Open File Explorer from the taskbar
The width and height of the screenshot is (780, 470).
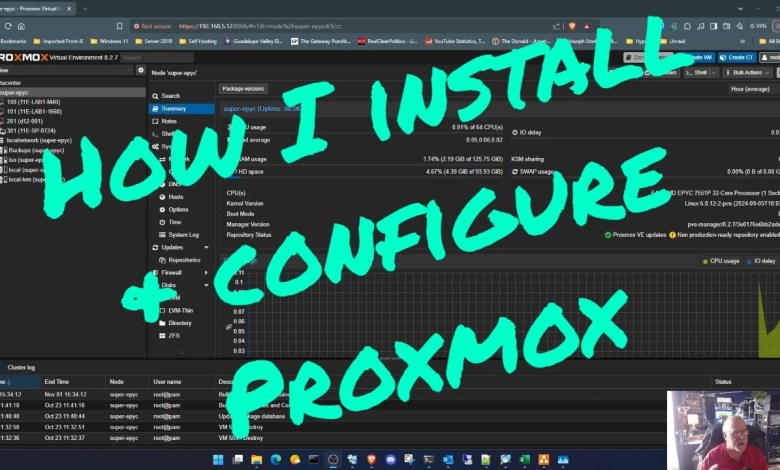click(256, 460)
